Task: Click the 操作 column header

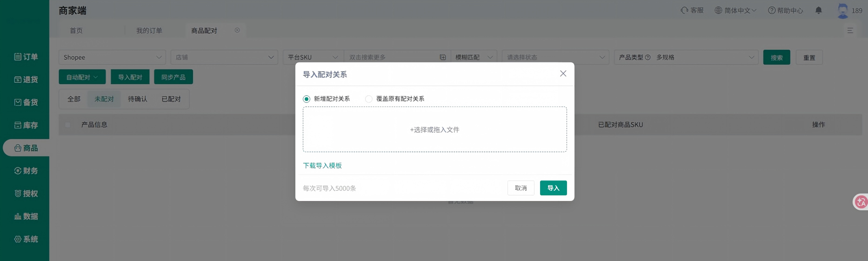Action: (819, 125)
